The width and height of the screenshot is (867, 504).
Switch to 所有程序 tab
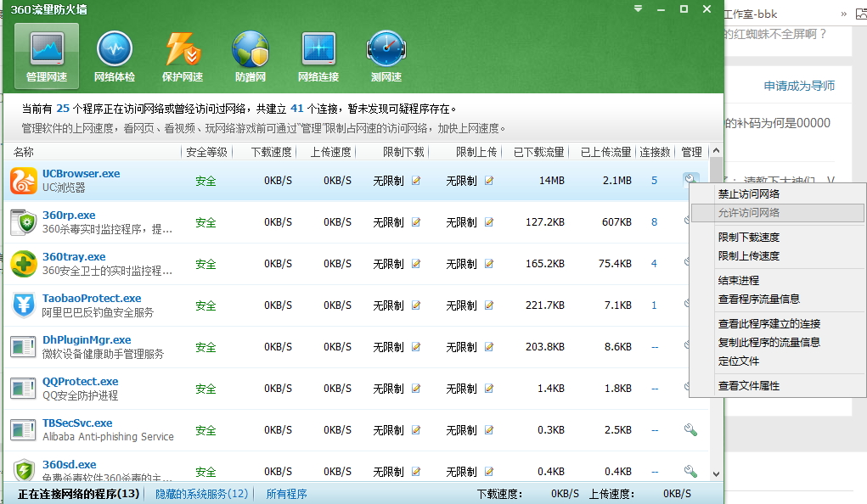(286, 494)
